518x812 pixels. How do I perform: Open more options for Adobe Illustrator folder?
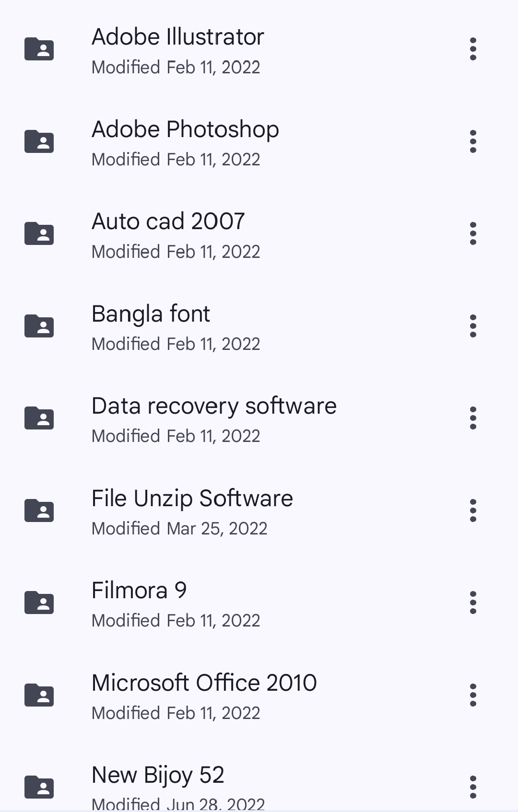tap(473, 49)
